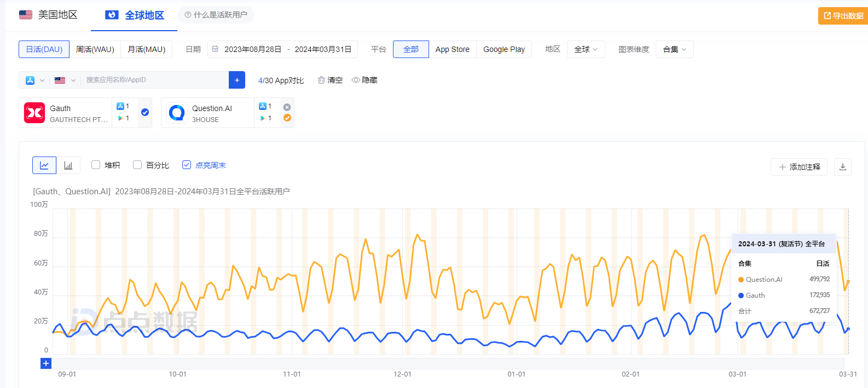Toggle Gauth series blue checkmark

click(145, 112)
